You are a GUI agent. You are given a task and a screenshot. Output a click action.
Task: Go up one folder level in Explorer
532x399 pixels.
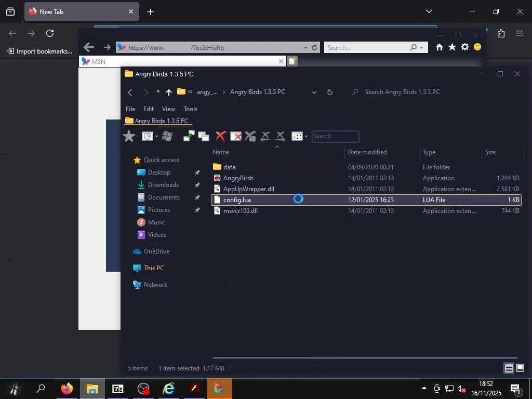coord(169,92)
